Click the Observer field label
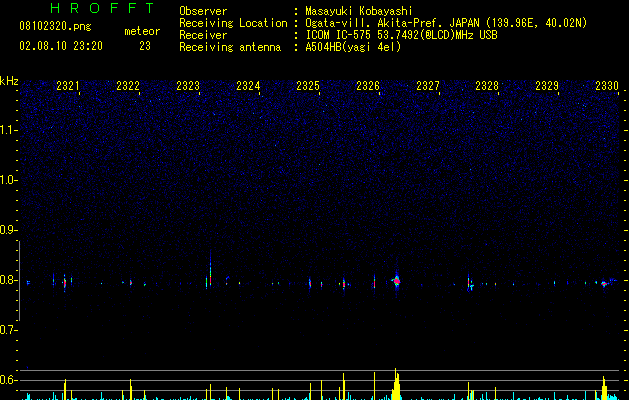This screenshot has height=400, width=629. 203,11
